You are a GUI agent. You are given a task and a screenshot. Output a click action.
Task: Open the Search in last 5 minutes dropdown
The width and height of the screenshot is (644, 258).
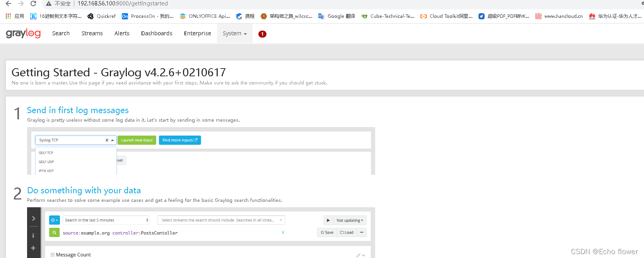pos(106,220)
